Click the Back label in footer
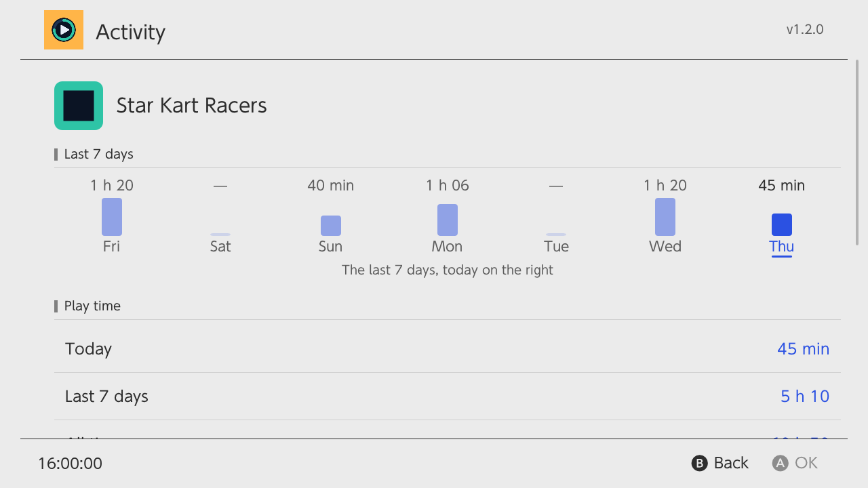This screenshot has height=488, width=868. [731, 463]
